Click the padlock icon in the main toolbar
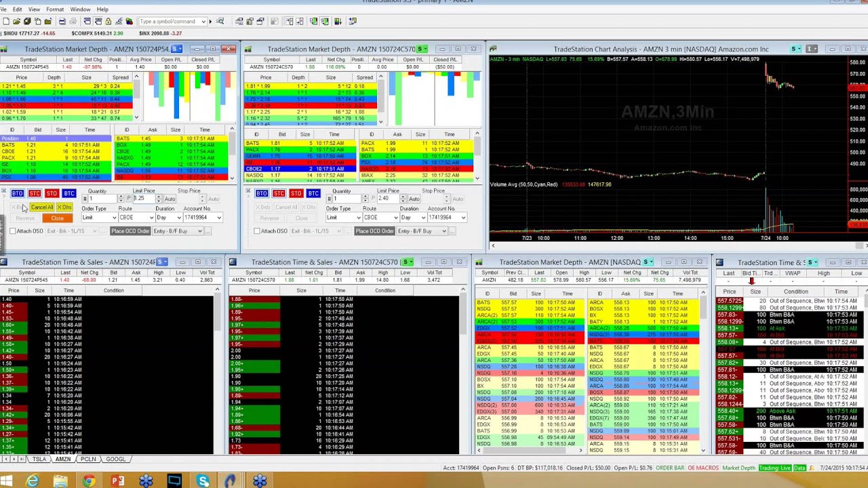The width and height of the screenshot is (868, 488). click(108, 22)
